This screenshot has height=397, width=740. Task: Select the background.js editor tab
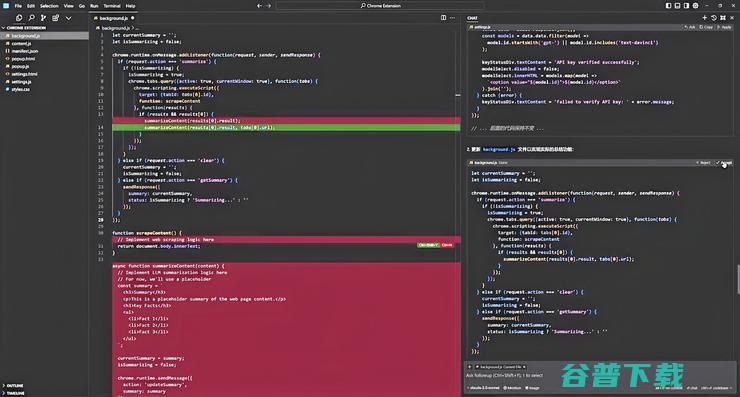point(114,18)
